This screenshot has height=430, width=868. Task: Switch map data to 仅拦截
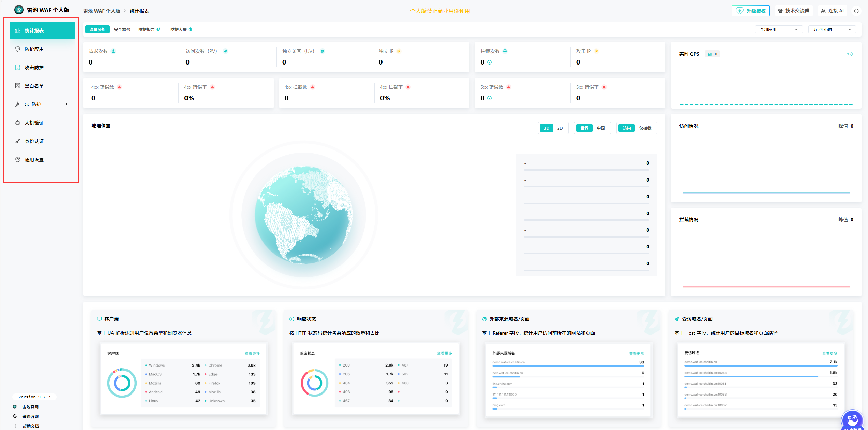pyautogui.click(x=645, y=128)
